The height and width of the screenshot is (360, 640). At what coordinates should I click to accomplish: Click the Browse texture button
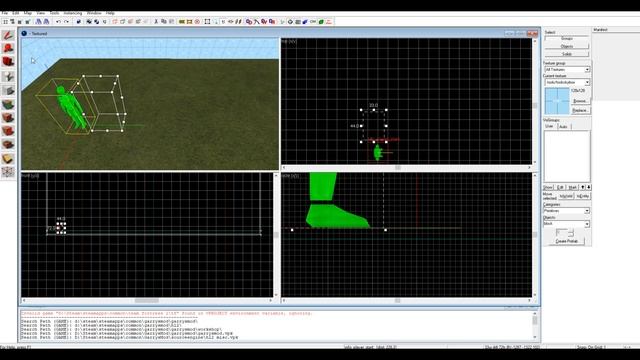[580, 101]
